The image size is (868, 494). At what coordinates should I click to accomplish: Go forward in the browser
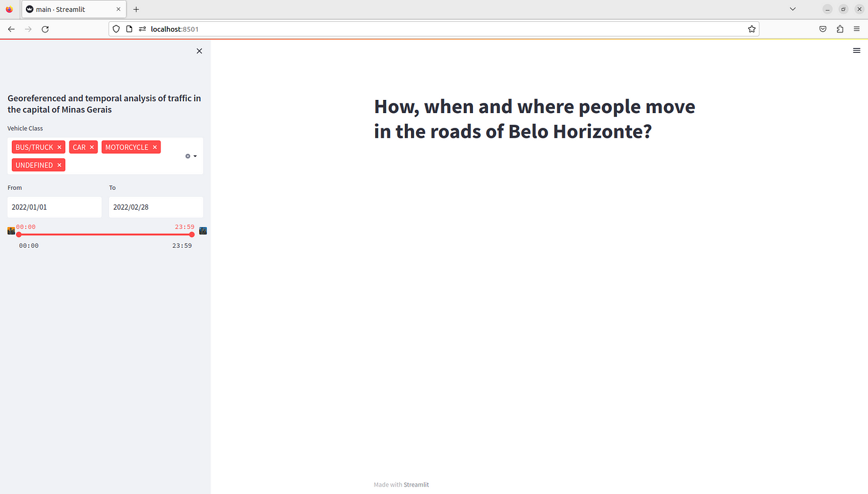[28, 29]
